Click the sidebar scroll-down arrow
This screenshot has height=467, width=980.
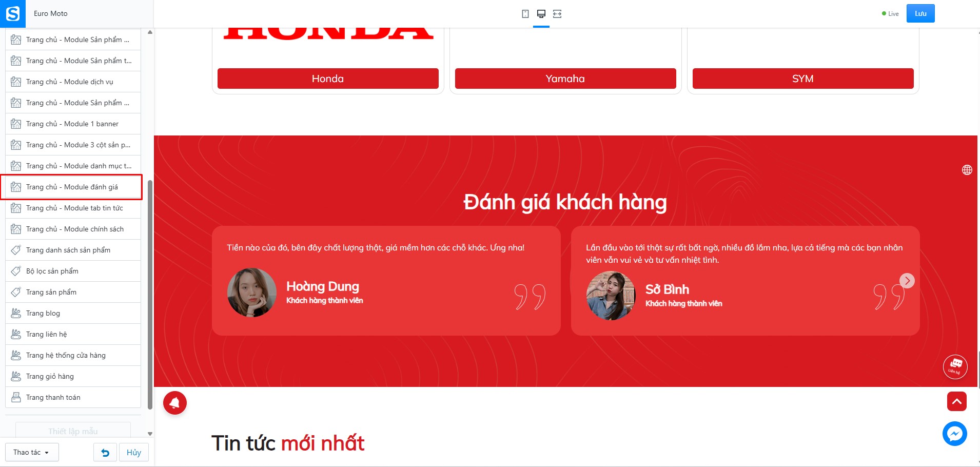150,434
